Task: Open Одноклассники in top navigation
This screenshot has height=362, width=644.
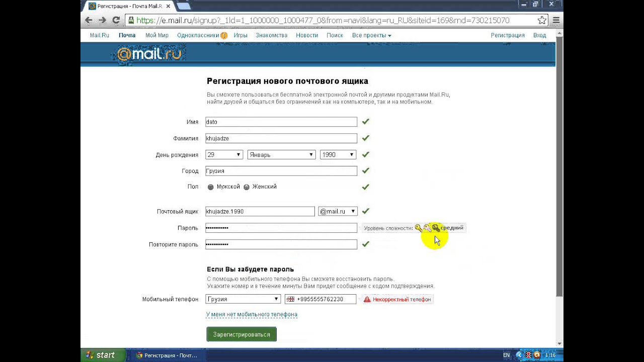Action: click(198, 36)
